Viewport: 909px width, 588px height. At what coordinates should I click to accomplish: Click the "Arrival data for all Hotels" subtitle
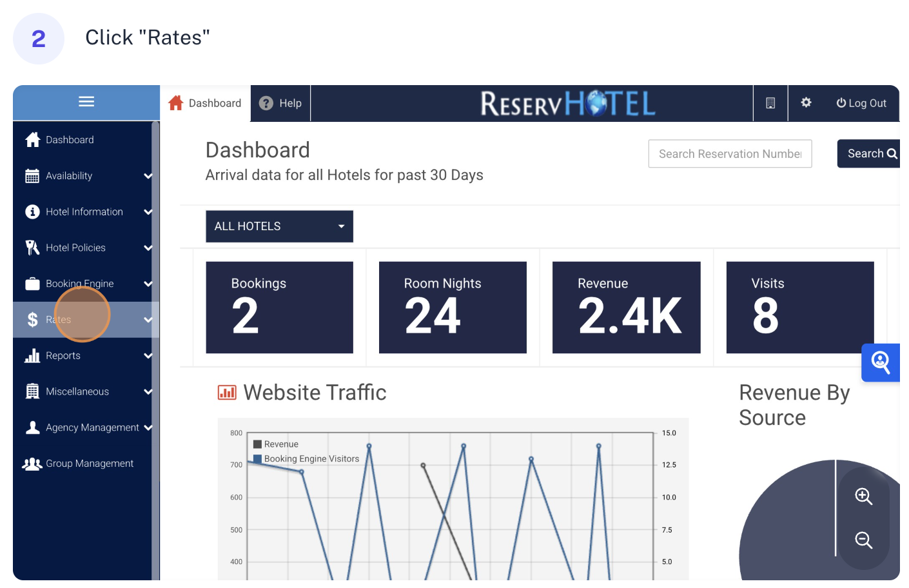point(344,175)
